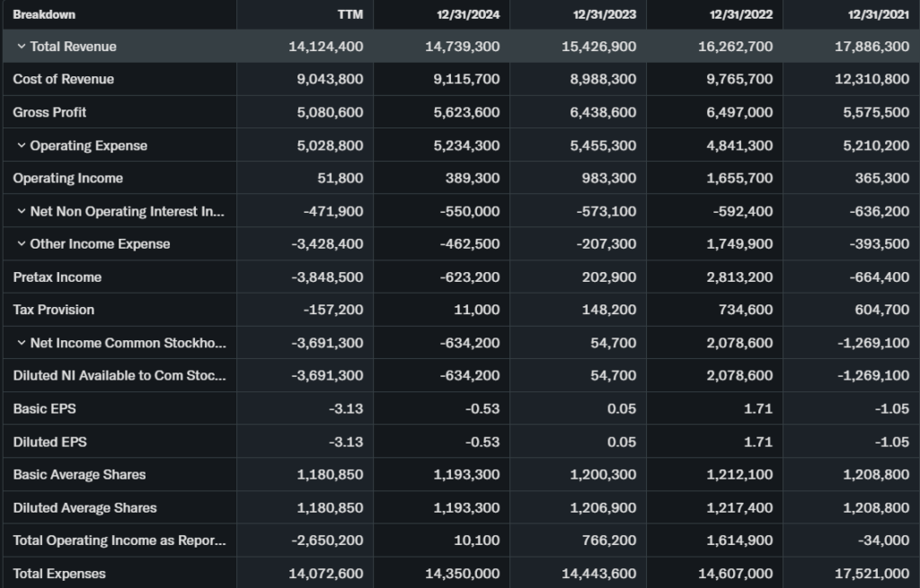Click the Tax Provision row label
Image resolution: width=920 pixels, height=588 pixels.
click(53, 310)
